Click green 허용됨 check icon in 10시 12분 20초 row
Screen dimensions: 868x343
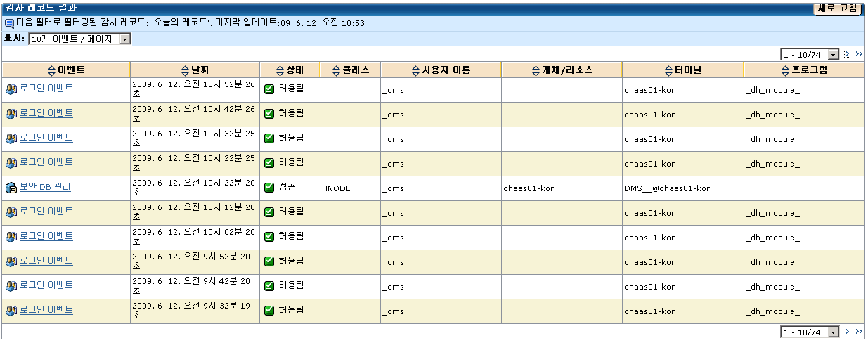pyautogui.click(x=269, y=212)
